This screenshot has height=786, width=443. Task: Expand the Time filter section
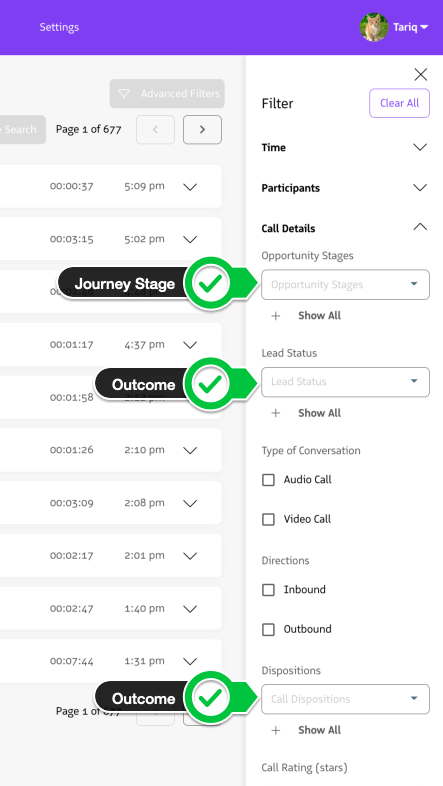coord(344,147)
